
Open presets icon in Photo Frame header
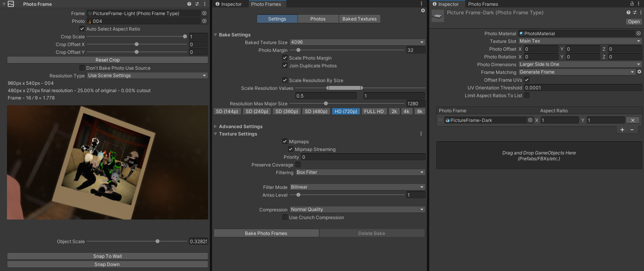pos(197,4)
